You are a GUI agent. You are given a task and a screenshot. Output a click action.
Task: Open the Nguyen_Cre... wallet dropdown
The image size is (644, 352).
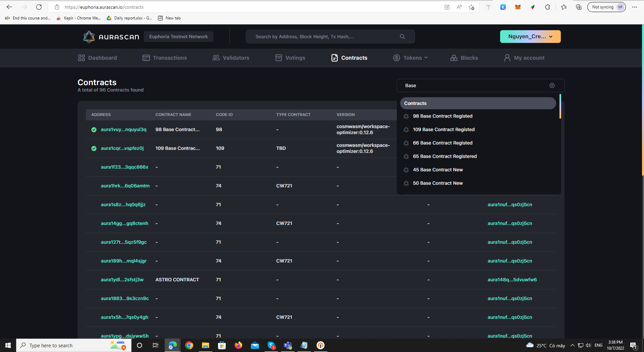tap(530, 37)
